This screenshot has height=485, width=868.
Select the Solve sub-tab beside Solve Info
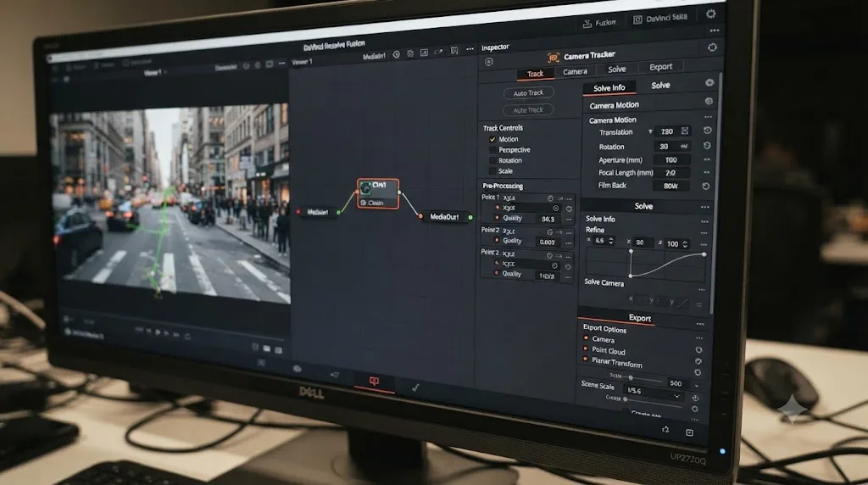tap(660, 86)
